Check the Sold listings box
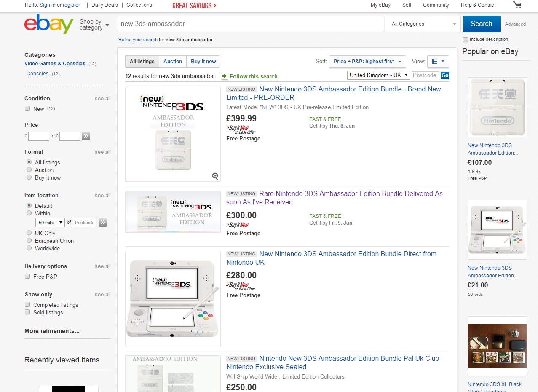The height and width of the screenshot is (392, 538). click(28, 312)
